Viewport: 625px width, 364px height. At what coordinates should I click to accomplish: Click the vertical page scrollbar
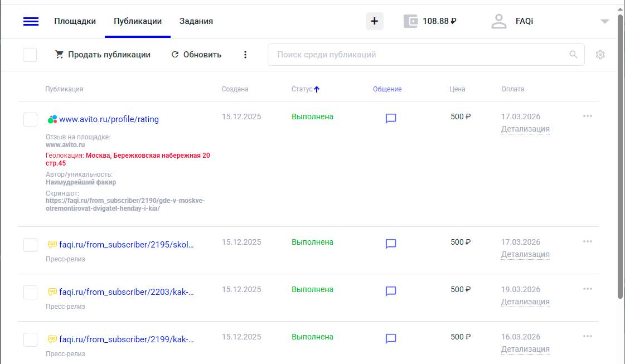620,156
